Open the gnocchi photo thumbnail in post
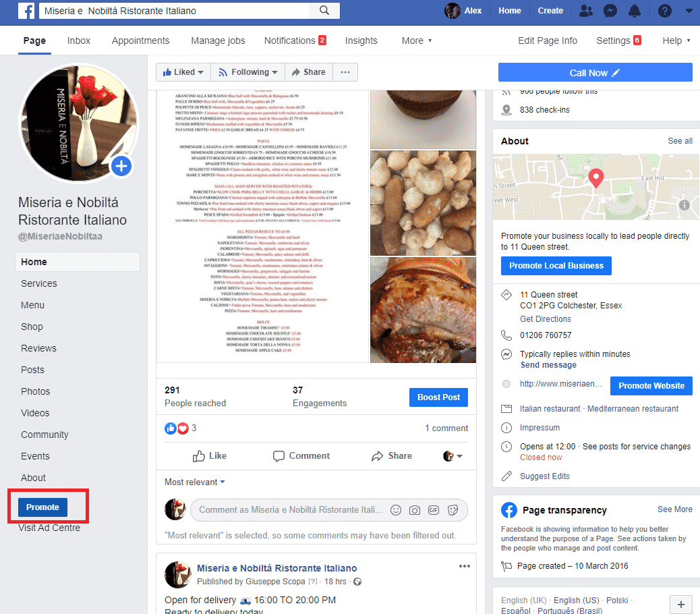The width and height of the screenshot is (700, 614). (424, 202)
